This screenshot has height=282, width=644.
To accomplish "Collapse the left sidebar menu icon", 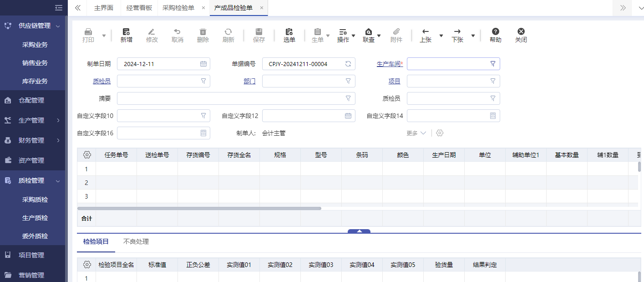I will coord(58,8).
